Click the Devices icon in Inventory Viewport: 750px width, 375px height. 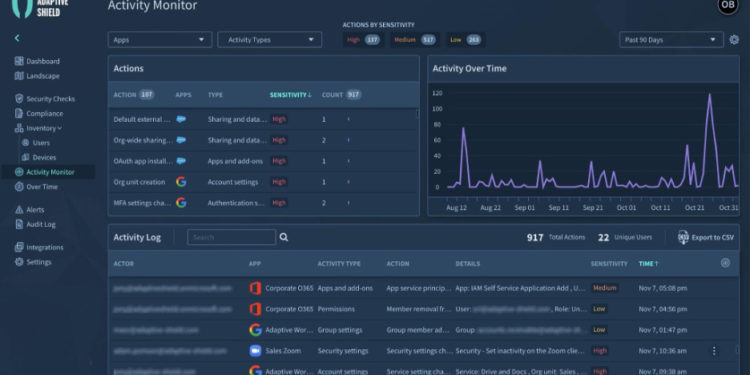coord(25,157)
